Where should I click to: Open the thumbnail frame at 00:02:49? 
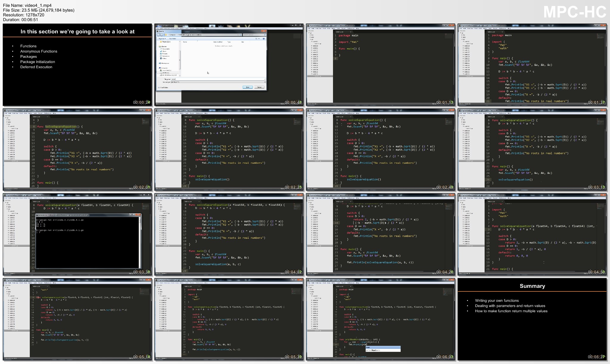pos(380,149)
